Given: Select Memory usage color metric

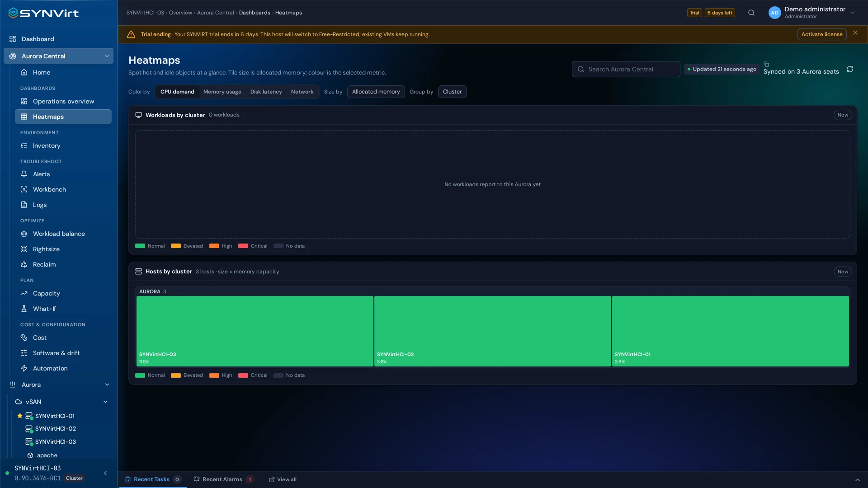Looking at the screenshot, I should [x=222, y=92].
